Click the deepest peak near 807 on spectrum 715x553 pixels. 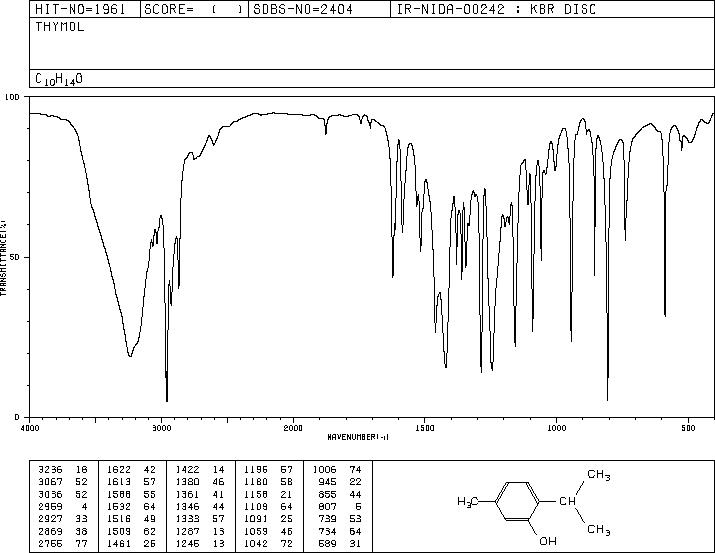click(x=607, y=399)
